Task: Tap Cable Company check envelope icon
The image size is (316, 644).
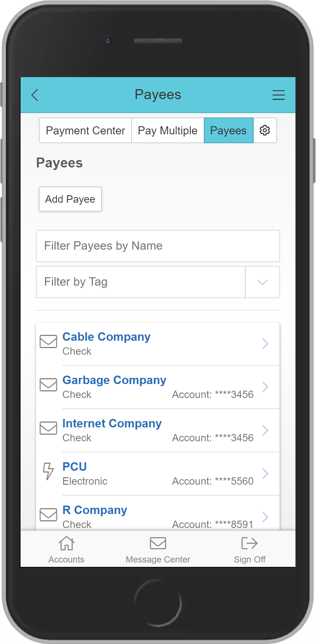Action: (48, 341)
